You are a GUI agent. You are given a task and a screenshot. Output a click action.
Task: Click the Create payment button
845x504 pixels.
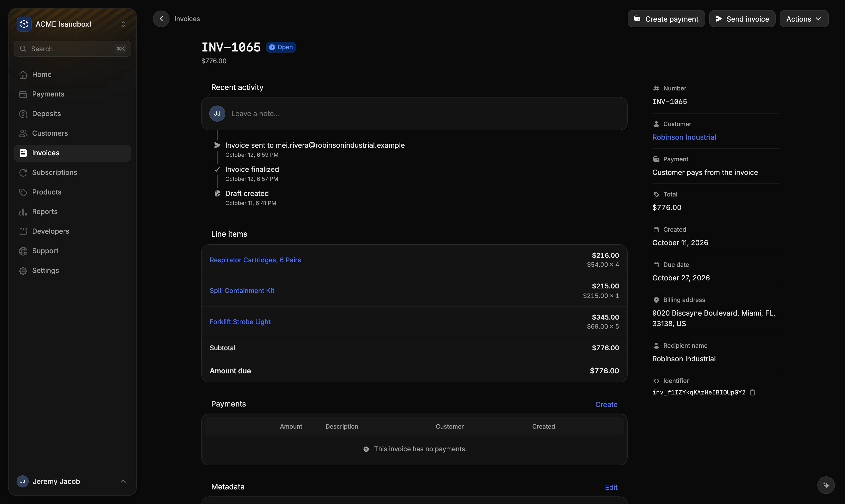pos(666,19)
